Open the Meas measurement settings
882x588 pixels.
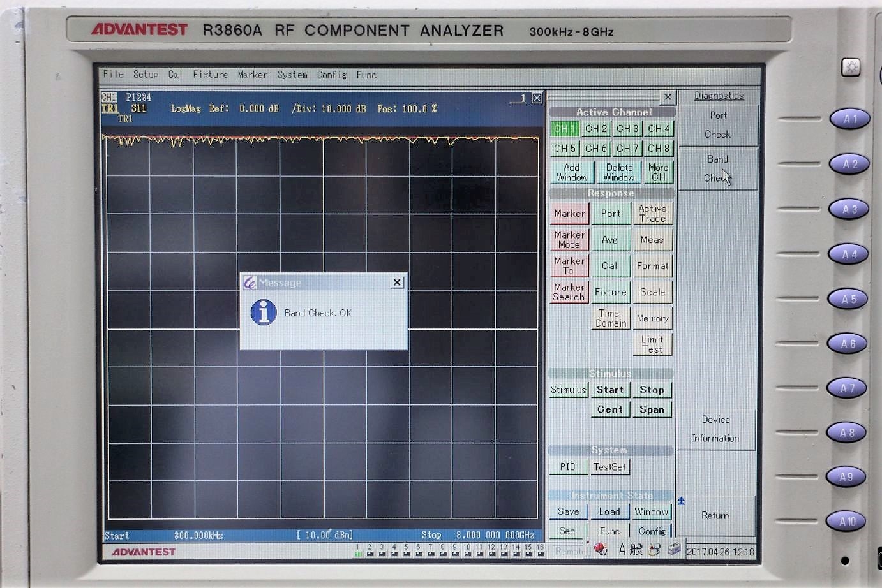tap(652, 240)
